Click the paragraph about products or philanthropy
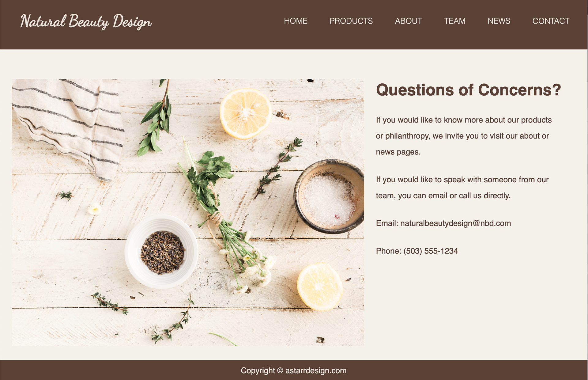 [464, 136]
